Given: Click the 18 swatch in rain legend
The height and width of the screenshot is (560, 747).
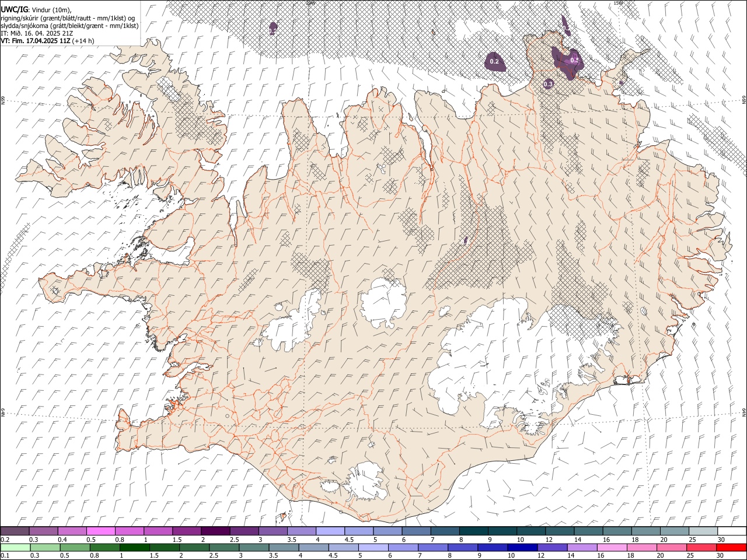Looking at the screenshot, I should [641, 548].
